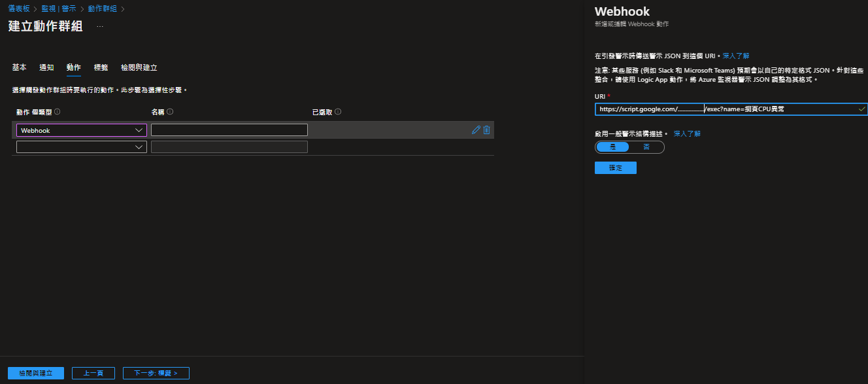Open the info tooltip beside 動作類型 header
Viewport: 868px width, 384px height.
pyautogui.click(x=57, y=111)
